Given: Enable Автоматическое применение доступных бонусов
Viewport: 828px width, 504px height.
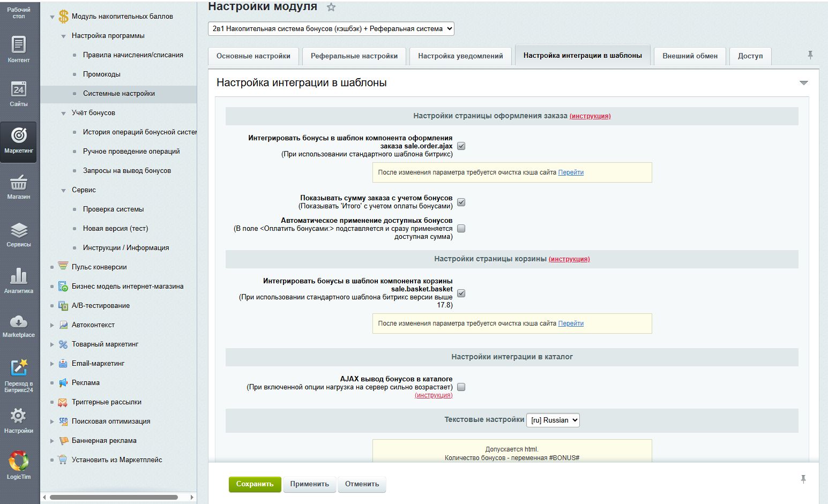Looking at the screenshot, I should pos(461,228).
